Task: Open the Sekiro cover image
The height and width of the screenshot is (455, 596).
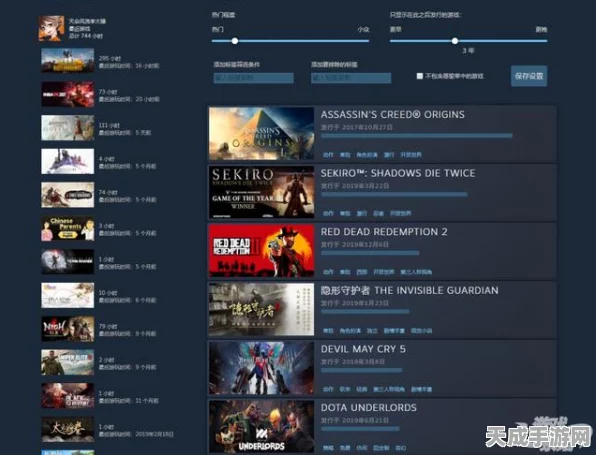Action: pyautogui.click(x=262, y=192)
